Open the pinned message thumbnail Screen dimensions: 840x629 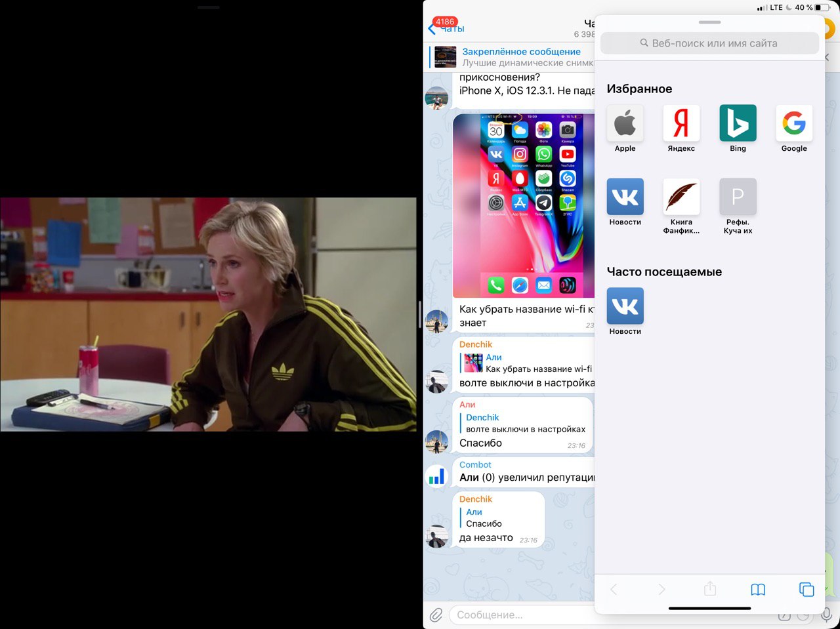pos(446,57)
